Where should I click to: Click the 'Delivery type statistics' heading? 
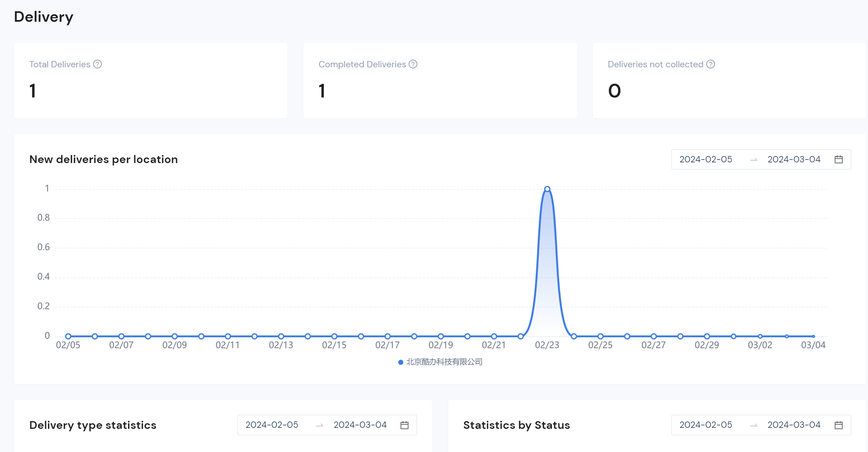[93, 425]
